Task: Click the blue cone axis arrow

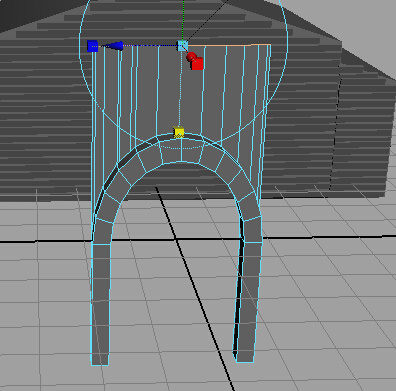Action: pyautogui.click(x=114, y=46)
